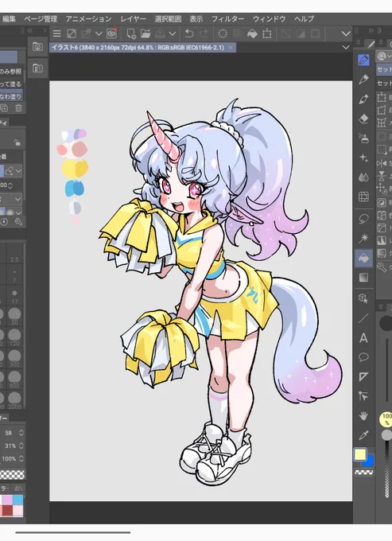Viewport: 392px width, 541px height.
Task: Select the Eraser tool
Action: click(363, 119)
